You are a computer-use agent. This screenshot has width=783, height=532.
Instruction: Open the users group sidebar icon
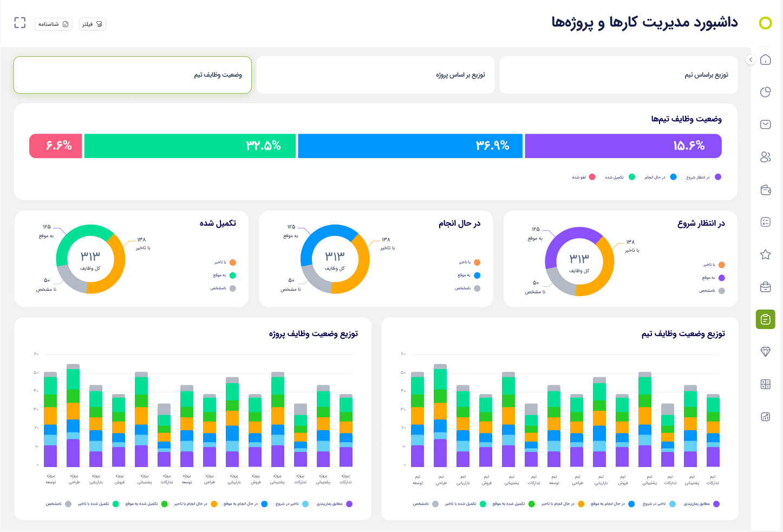coord(765,157)
